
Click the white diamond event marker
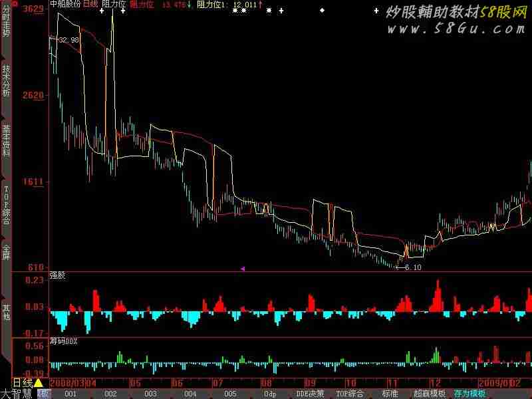322,10
